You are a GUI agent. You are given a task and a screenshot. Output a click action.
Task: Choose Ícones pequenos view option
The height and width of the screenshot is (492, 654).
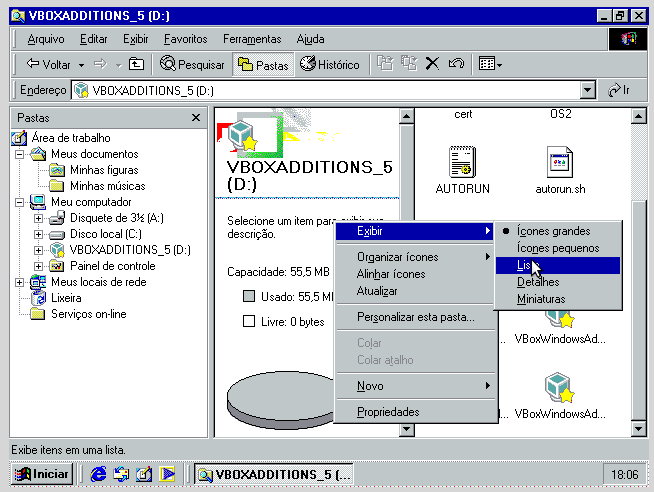(558, 248)
